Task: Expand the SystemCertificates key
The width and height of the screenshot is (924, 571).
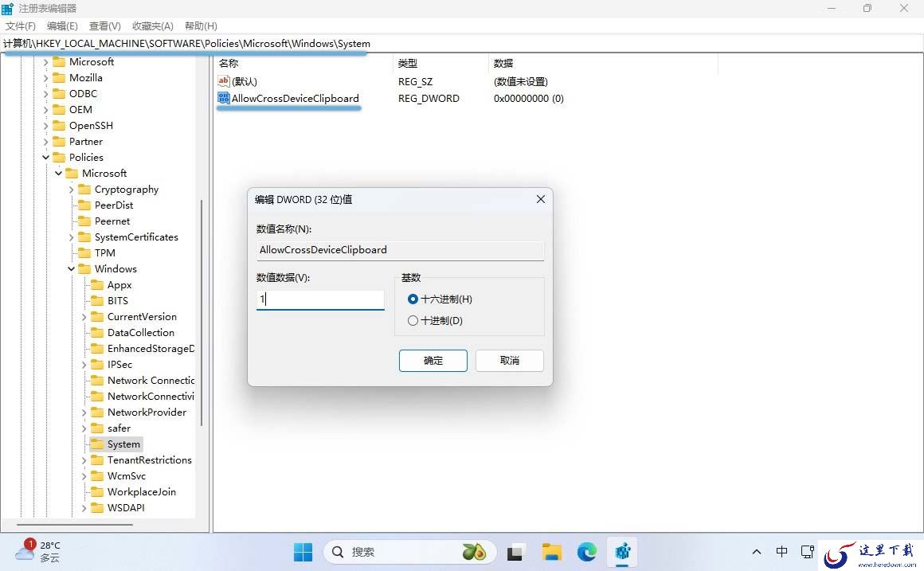Action: coord(72,237)
